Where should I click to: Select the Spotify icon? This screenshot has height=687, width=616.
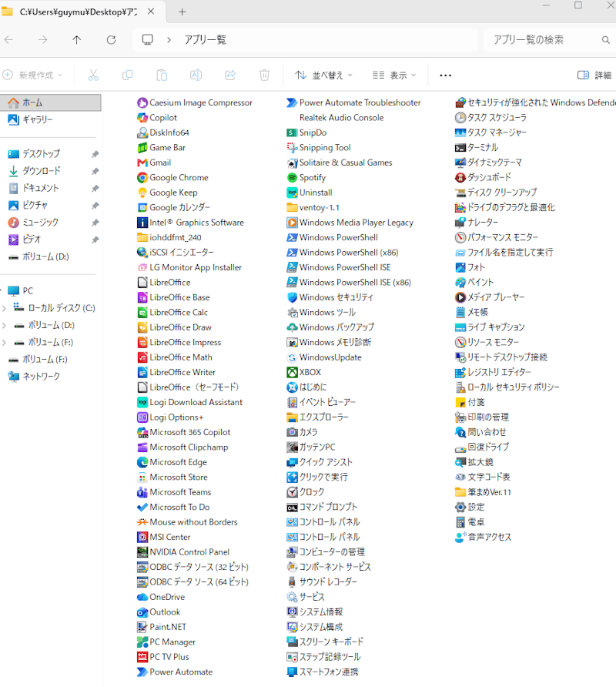point(292,177)
